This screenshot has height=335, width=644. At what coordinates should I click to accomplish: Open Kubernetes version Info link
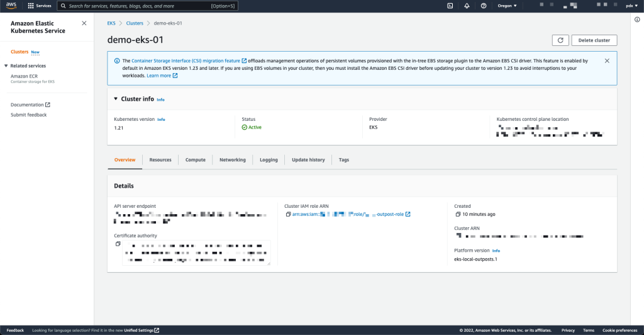pyautogui.click(x=161, y=120)
